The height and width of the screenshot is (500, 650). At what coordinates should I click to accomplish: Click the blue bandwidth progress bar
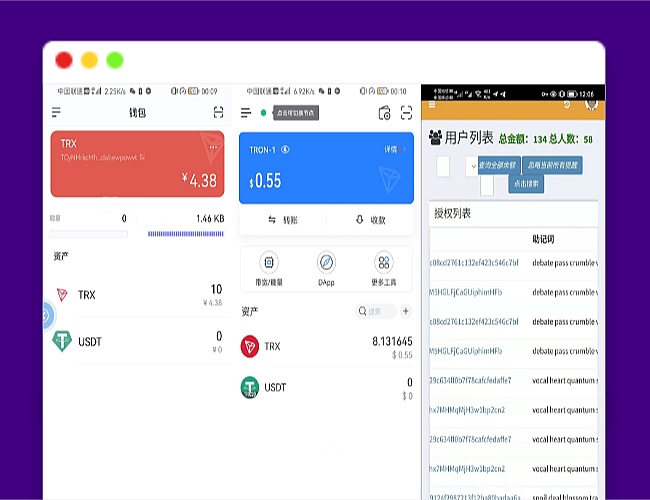pos(185,234)
